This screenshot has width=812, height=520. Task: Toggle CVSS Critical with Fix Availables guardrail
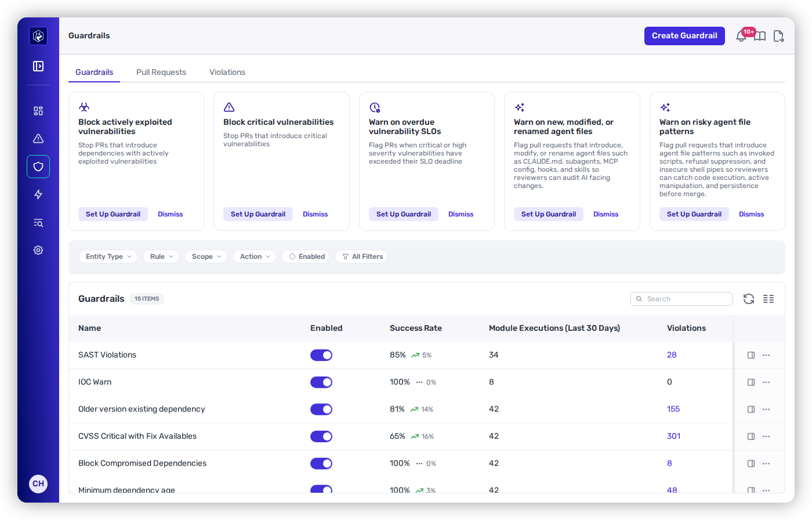pyautogui.click(x=321, y=436)
